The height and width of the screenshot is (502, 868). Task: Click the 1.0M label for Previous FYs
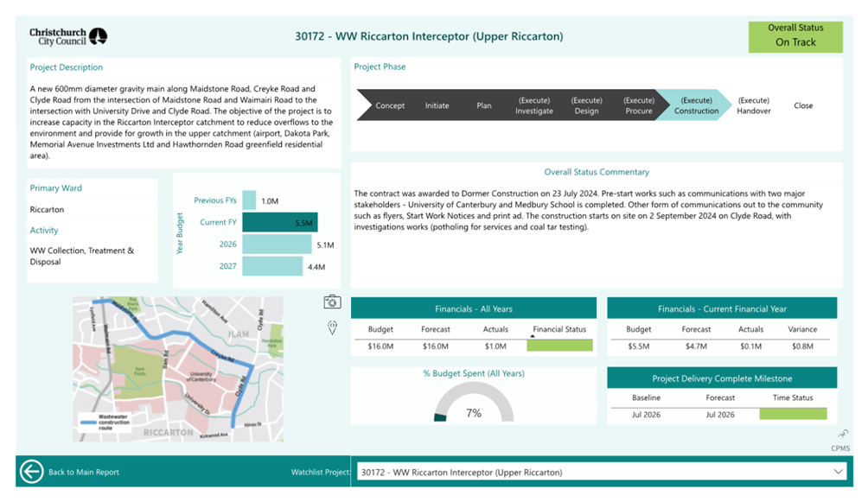click(x=270, y=201)
